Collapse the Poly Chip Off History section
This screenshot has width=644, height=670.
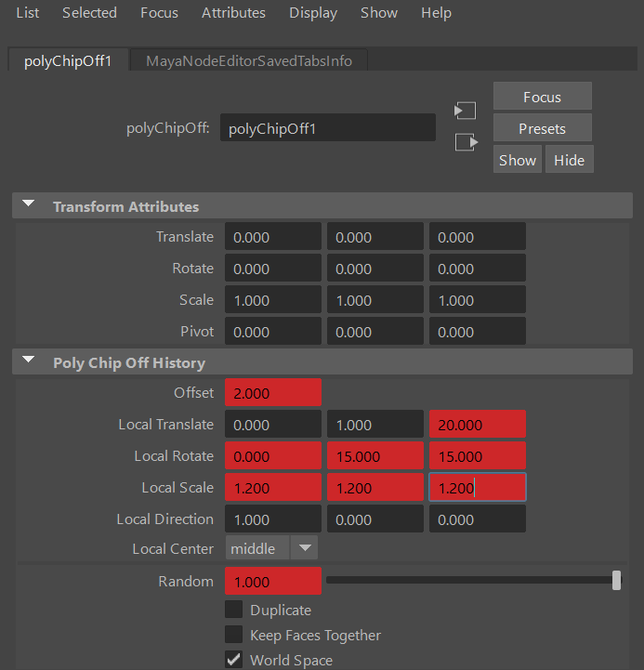click(x=29, y=360)
